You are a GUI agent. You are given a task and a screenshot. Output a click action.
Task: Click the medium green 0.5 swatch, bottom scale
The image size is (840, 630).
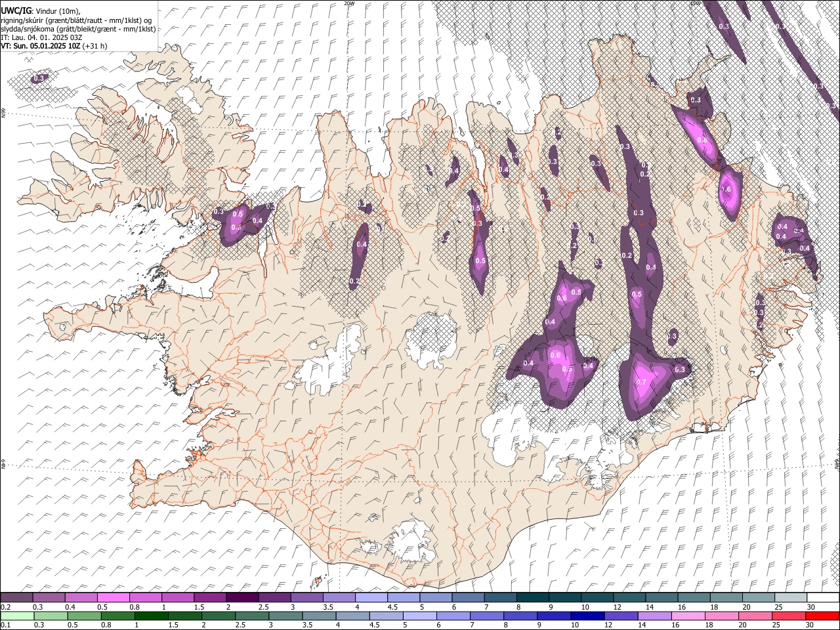click(83, 616)
